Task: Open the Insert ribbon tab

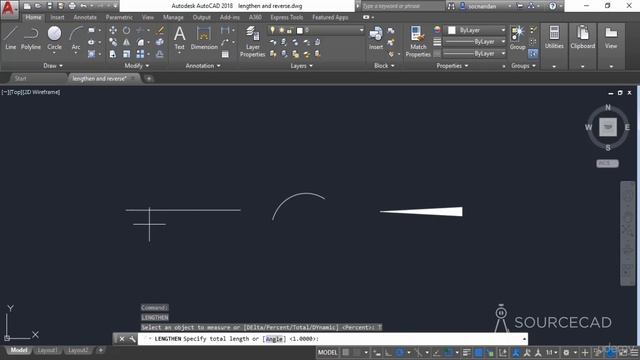Action: coord(57,17)
